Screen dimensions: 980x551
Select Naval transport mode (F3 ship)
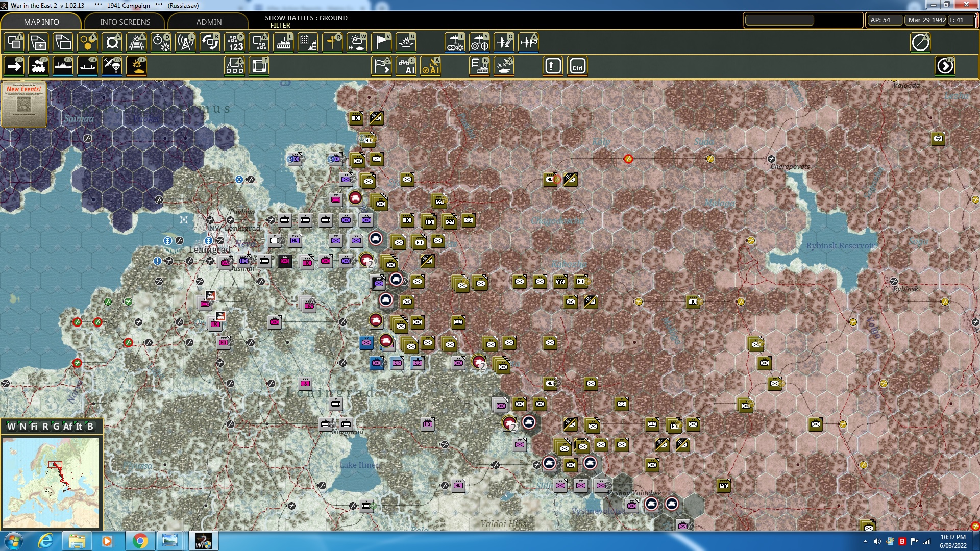pyautogui.click(x=63, y=66)
